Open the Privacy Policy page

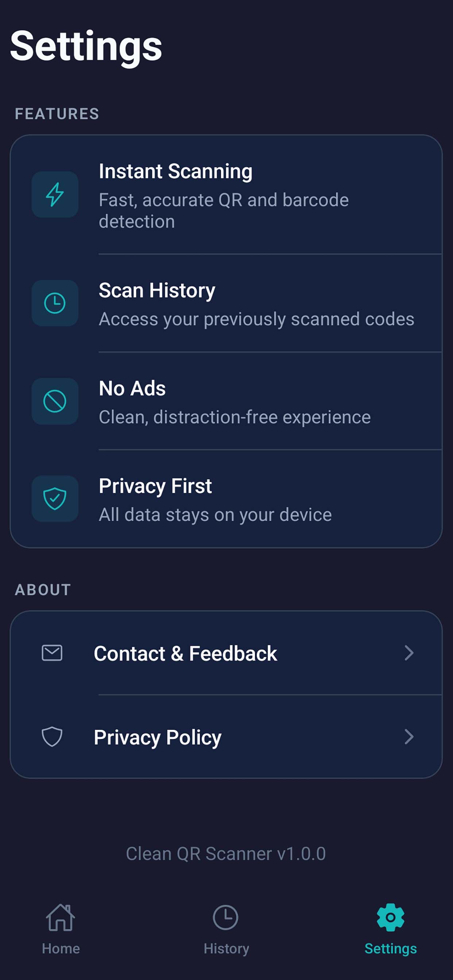(x=158, y=737)
